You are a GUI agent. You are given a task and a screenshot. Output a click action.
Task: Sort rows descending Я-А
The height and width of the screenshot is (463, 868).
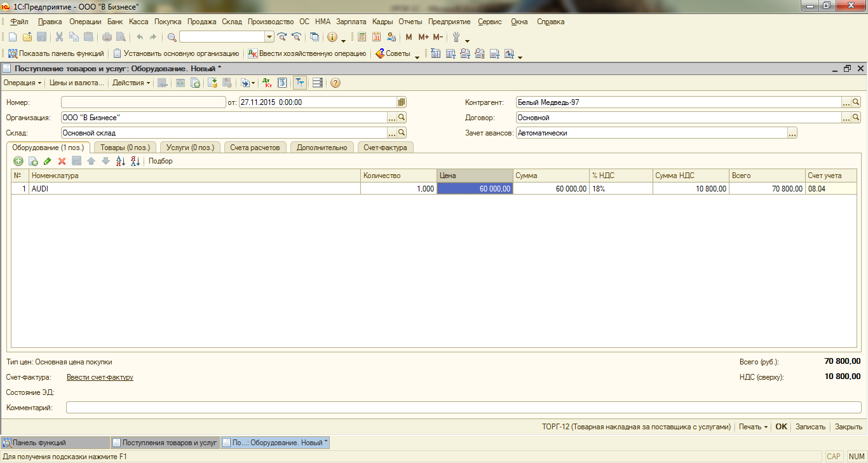pos(135,162)
